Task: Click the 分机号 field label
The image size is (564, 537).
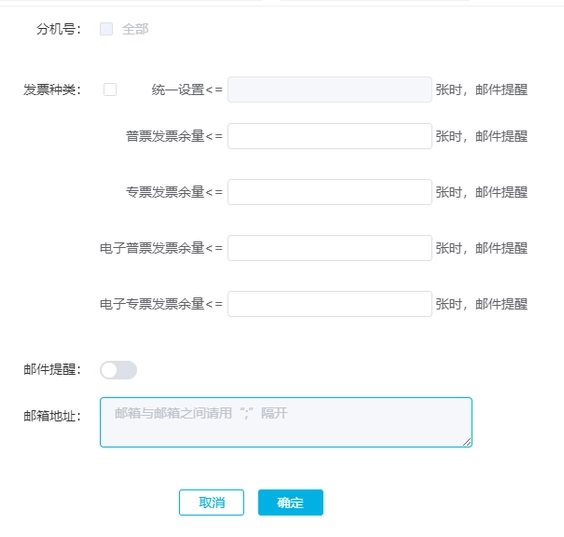Action: pyautogui.click(x=59, y=29)
